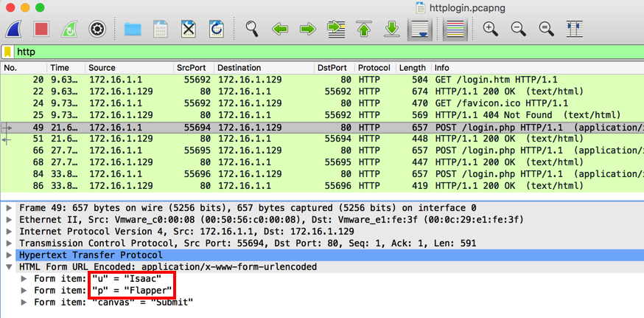Sort by the Time column header
This screenshot has height=318, width=644.
66,68
